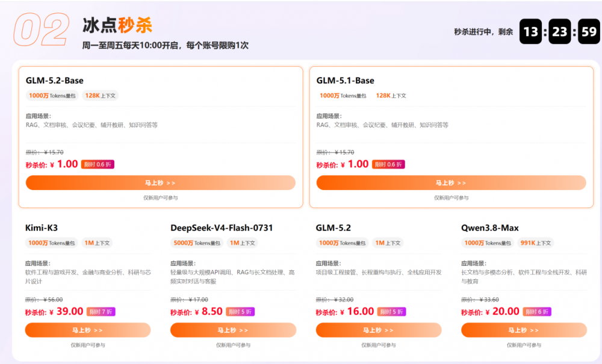
Task: Click the countdown seconds box 59
Action: [589, 31]
